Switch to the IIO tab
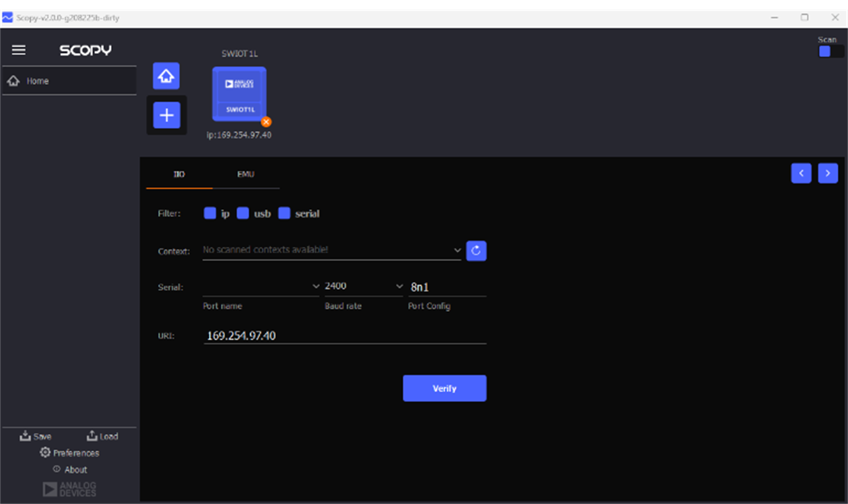848x504 pixels. [179, 175]
